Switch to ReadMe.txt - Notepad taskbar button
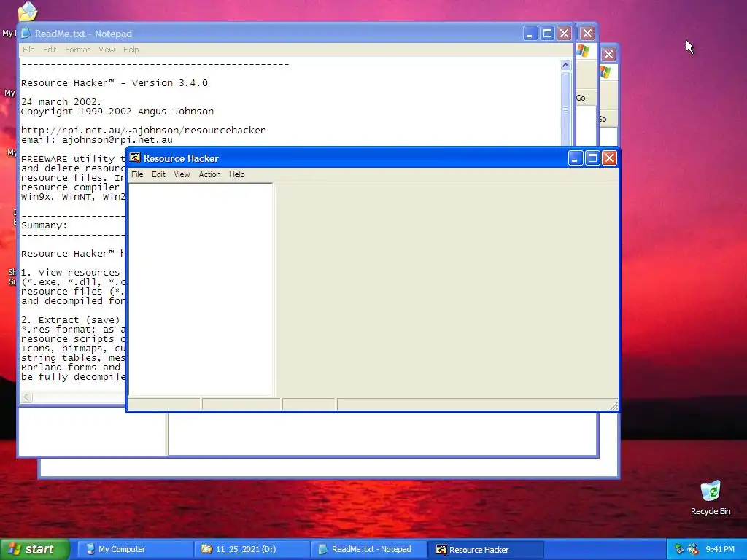 pos(368,549)
